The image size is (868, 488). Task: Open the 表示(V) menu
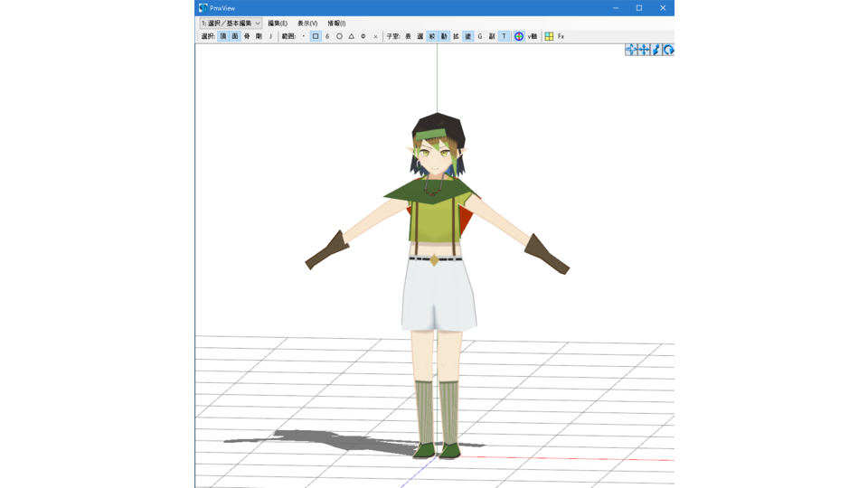(x=307, y=23)
